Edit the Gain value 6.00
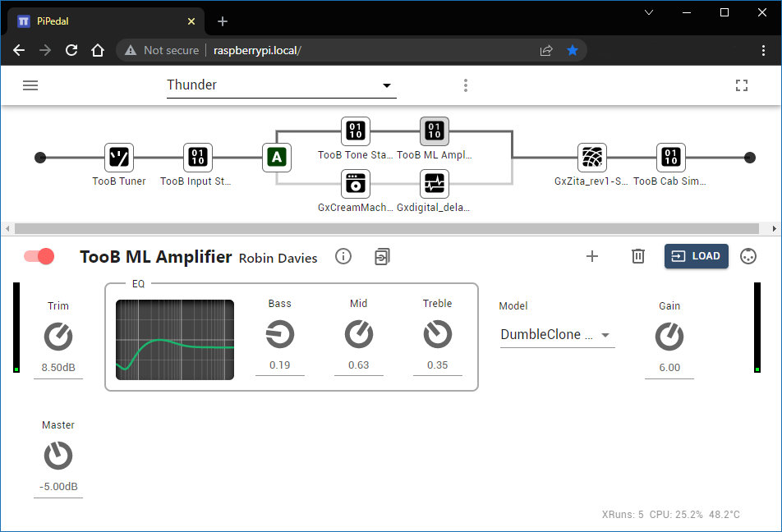Image resolution: width=782 pixels, height=532 pixels. [x=669, y=368]
